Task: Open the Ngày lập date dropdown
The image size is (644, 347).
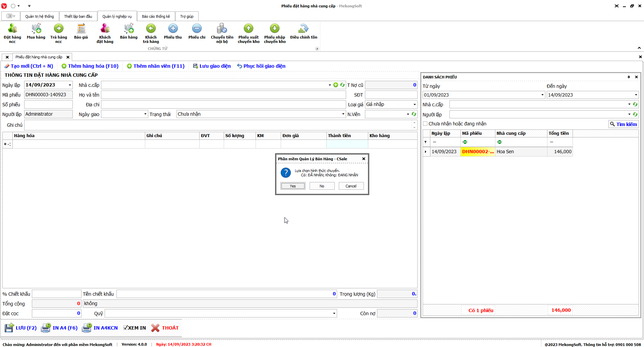Action: point(70,85)
